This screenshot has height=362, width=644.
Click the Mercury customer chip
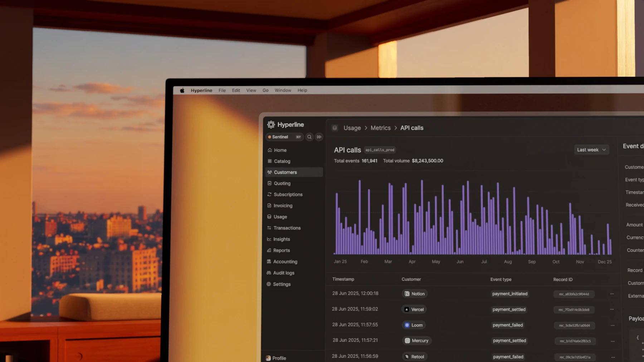tap(416, 341)
